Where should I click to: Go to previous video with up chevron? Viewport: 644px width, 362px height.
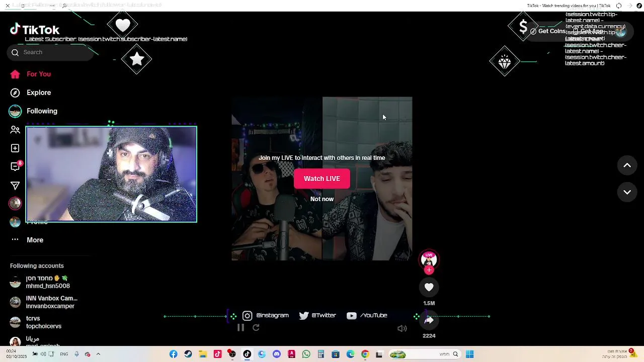click(627, 165)
